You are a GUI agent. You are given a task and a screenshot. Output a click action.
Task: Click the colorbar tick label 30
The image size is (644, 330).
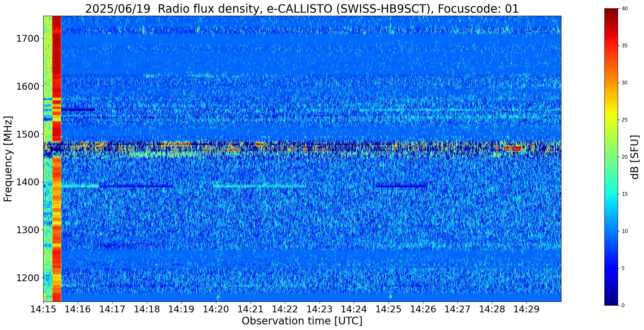click(625, 83)
